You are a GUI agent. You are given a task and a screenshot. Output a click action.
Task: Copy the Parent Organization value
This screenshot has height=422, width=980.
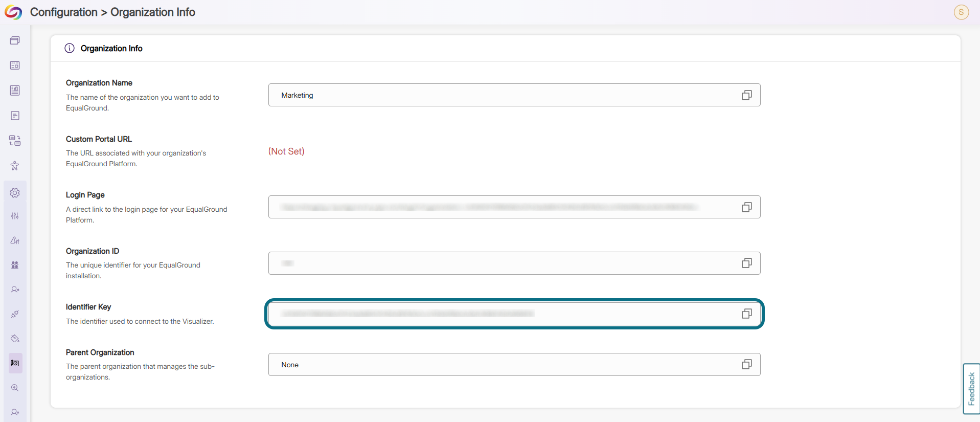(x=746, y=364)
